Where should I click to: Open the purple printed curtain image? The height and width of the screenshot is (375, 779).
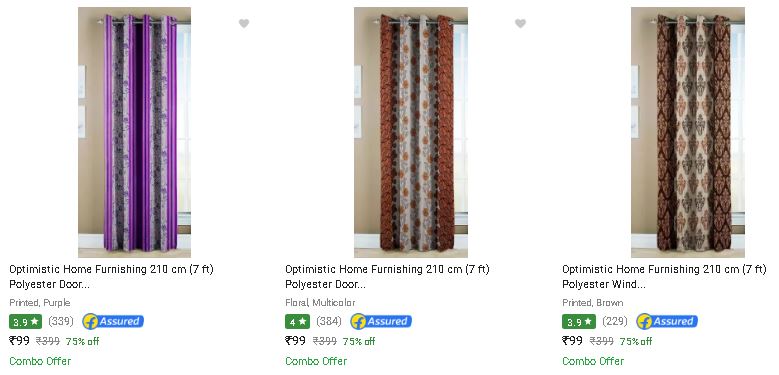point(134,132)
